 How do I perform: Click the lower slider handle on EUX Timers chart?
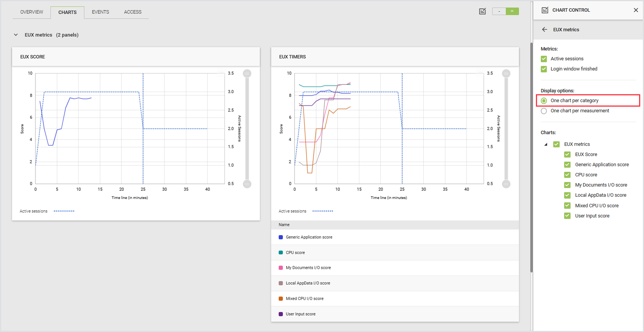point(506,184)
